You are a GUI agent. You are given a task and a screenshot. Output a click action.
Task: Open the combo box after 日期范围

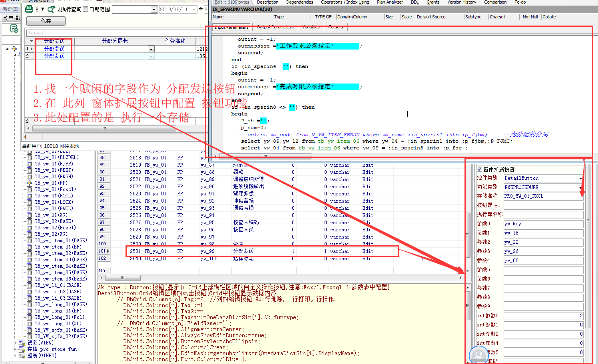click(154, 9)
